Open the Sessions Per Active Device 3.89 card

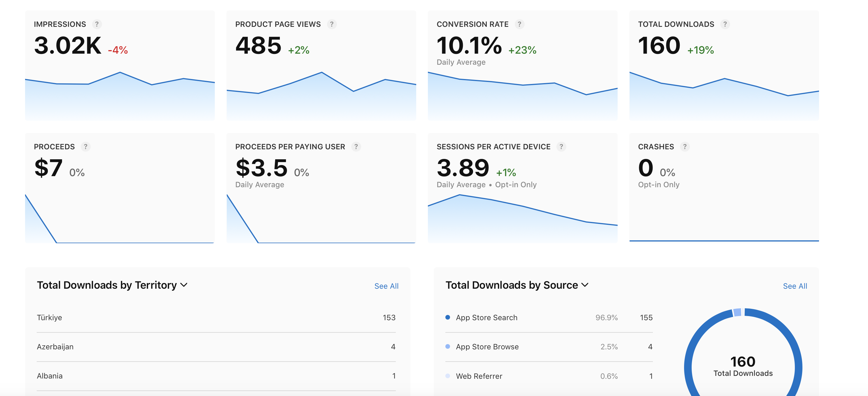coord(523,188)
